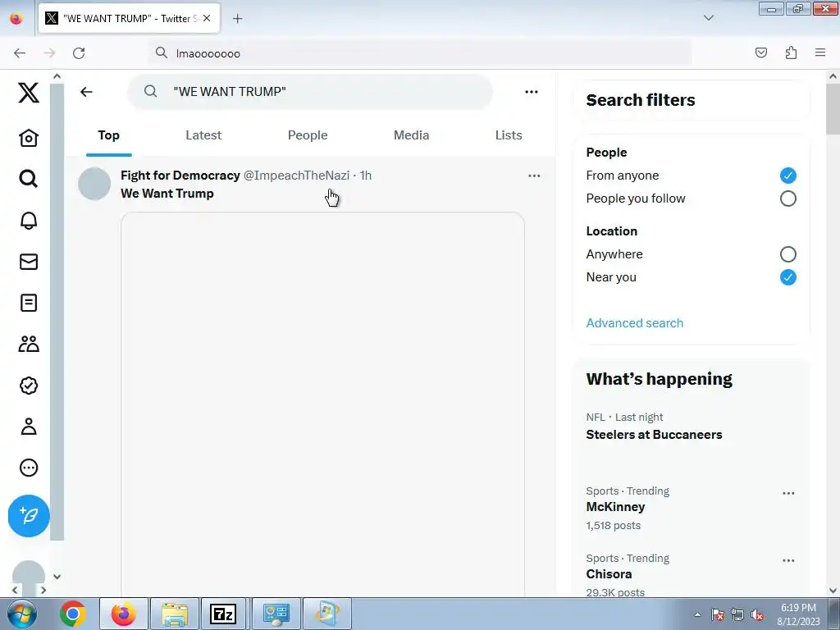Save page to Pocket icon
The height and width of the screenshot is (630, 840).
tap(760, 52)
